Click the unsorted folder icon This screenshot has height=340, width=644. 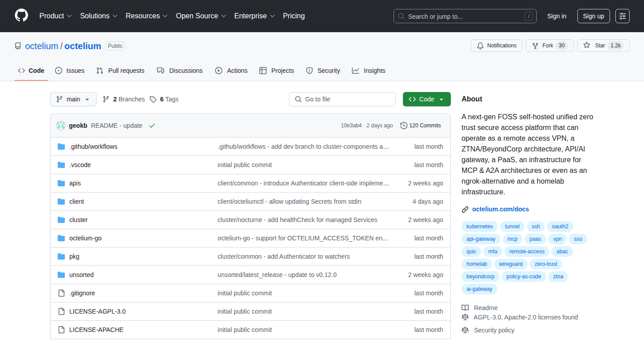(61, 275)
